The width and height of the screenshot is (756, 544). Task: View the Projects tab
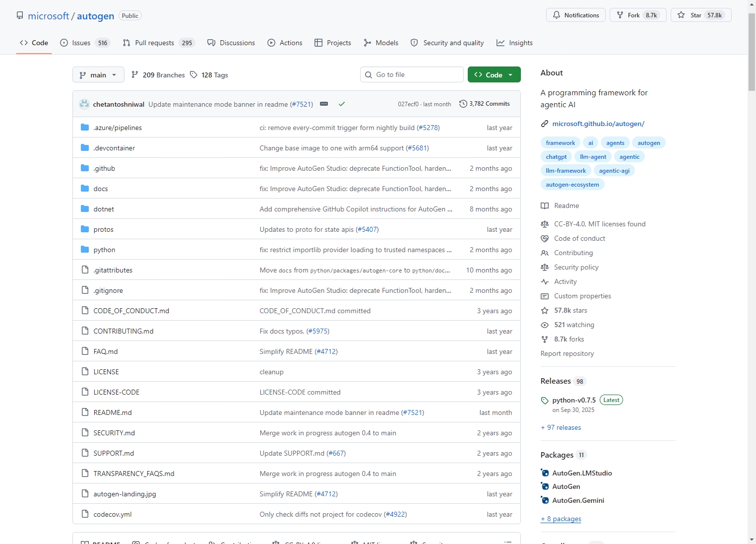click(x=333, y=43)
